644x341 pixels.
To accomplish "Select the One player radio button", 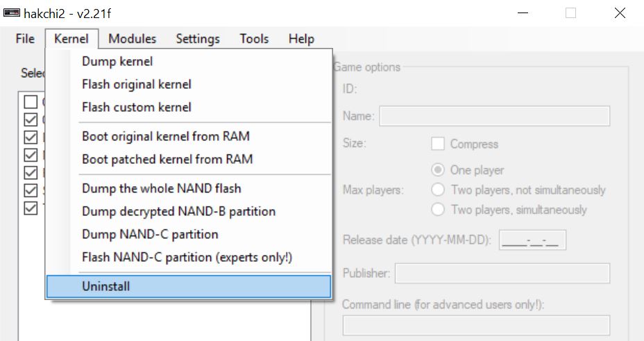I will click(438, 169).
